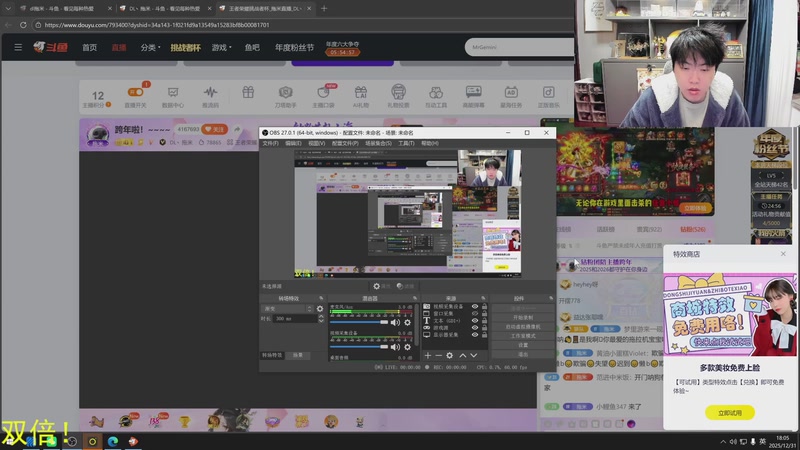Open the 渐变 transition type dropdown
This screenshot has height=450, width=800.
tap(287, 309)
